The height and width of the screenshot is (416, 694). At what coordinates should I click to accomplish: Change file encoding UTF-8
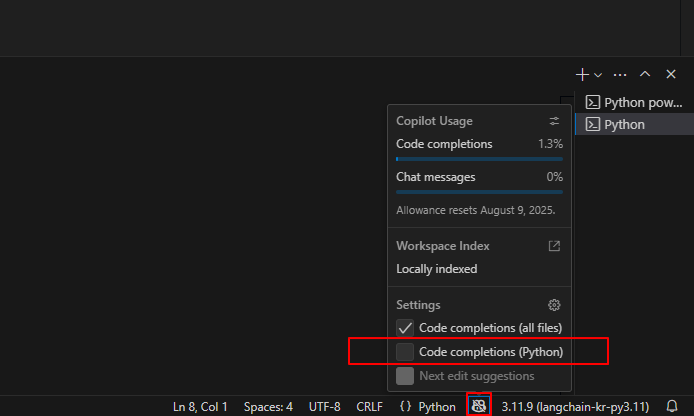[324, 406]
